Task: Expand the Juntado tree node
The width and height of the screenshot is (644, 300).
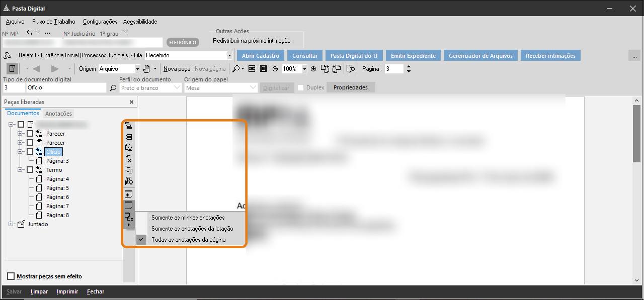Action: pyautogui.click(x=11, y=224)
